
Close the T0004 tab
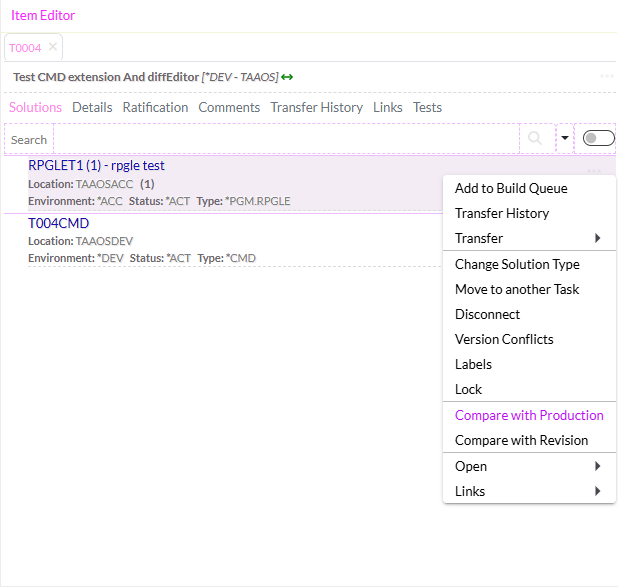(53, 47)
